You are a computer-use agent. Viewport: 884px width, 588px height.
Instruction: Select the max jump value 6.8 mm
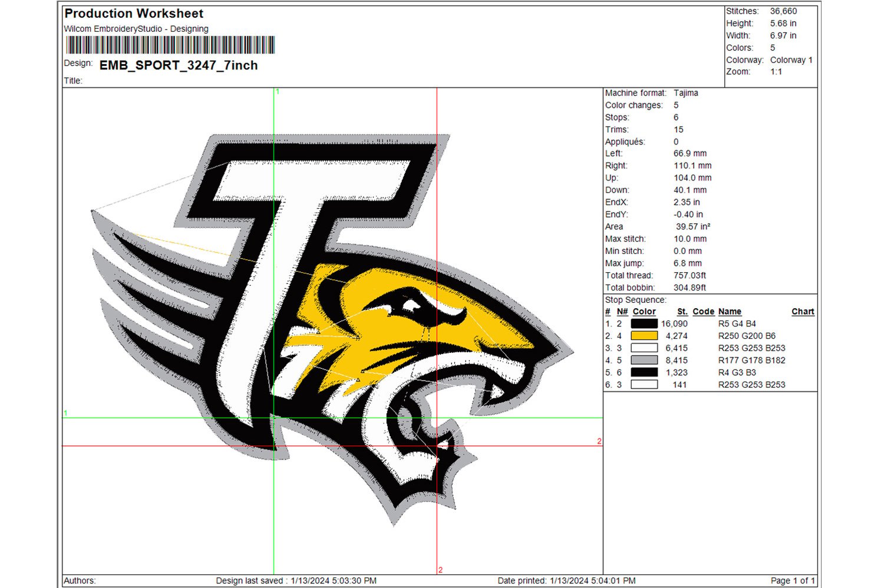[x=688, y=263]
